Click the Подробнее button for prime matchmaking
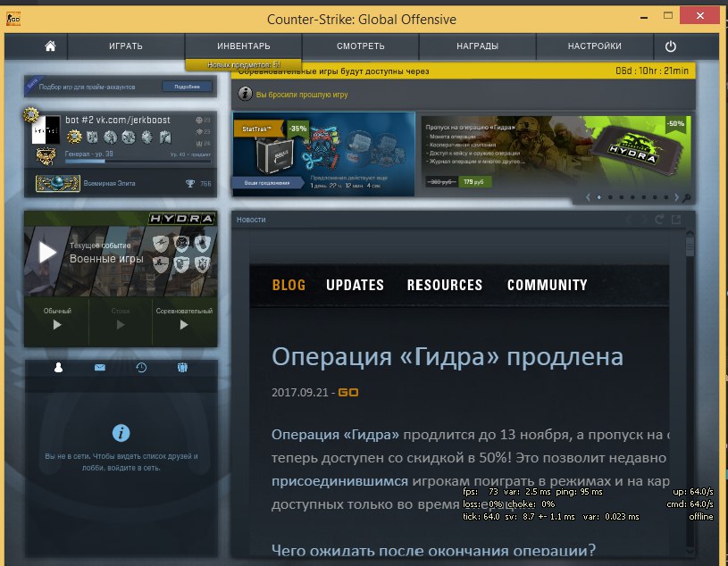The image size is (728, 566). (187, 87)
